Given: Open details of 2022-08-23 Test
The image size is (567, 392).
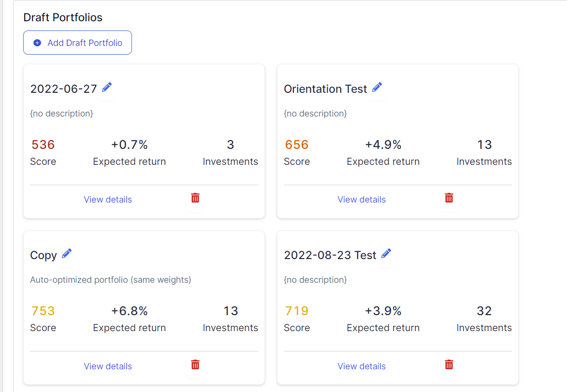Looking at the screenshot, I should (x=362, y=366).
